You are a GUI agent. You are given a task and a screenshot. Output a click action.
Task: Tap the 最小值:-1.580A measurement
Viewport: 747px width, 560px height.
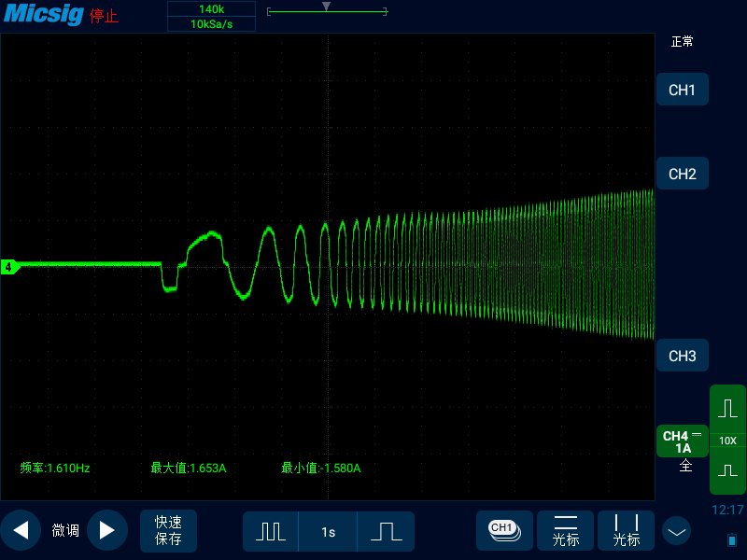click(x=321, y=469)
